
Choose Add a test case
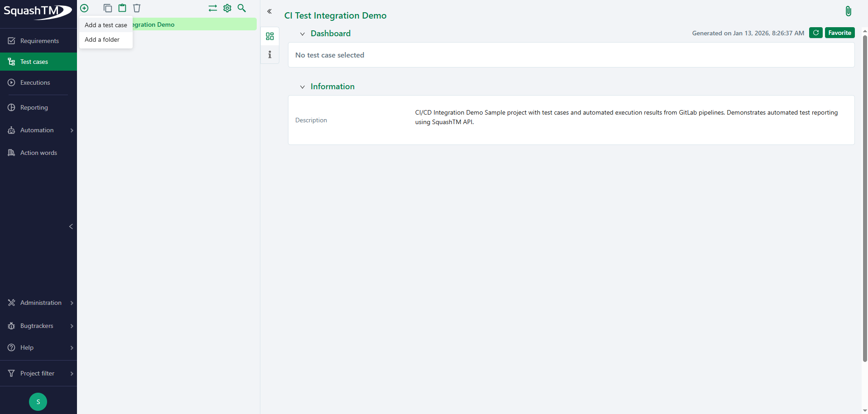[106, 25]
